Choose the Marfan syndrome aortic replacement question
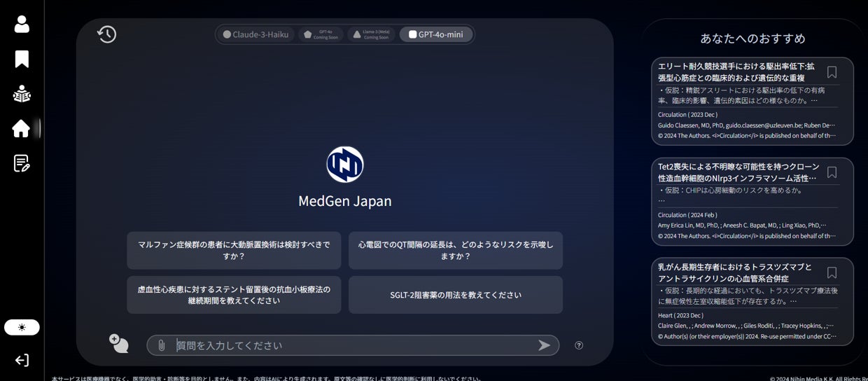 (x=234, y=250)
